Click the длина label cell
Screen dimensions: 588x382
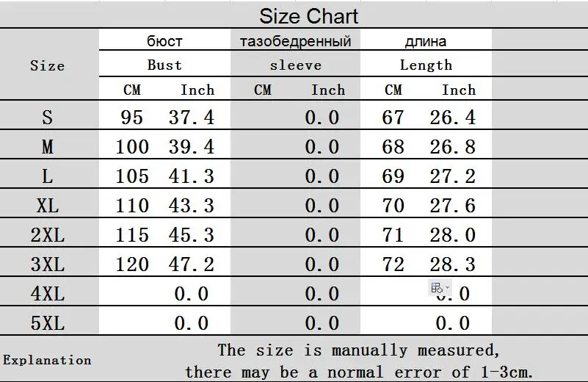pyautogui.click(x=426, y=41)
